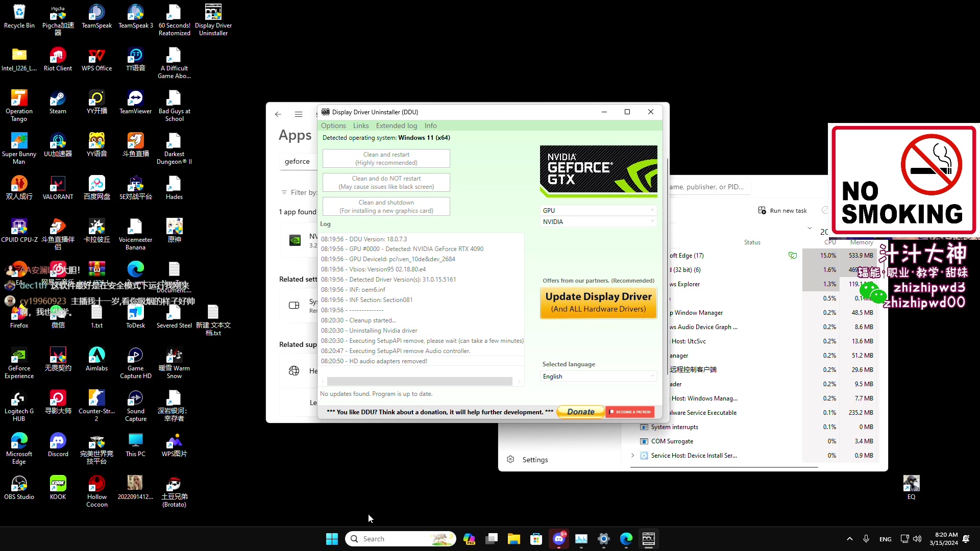Viewport: 980px width, 551px height.
Task: Click the taskbar Search box
Action: (x=400, y=539)
